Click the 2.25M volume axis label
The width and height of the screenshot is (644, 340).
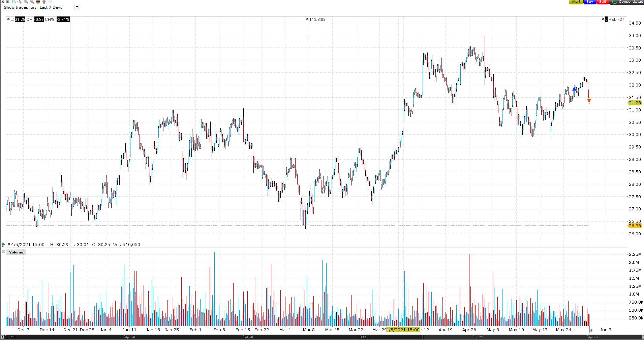pos(635,254)
